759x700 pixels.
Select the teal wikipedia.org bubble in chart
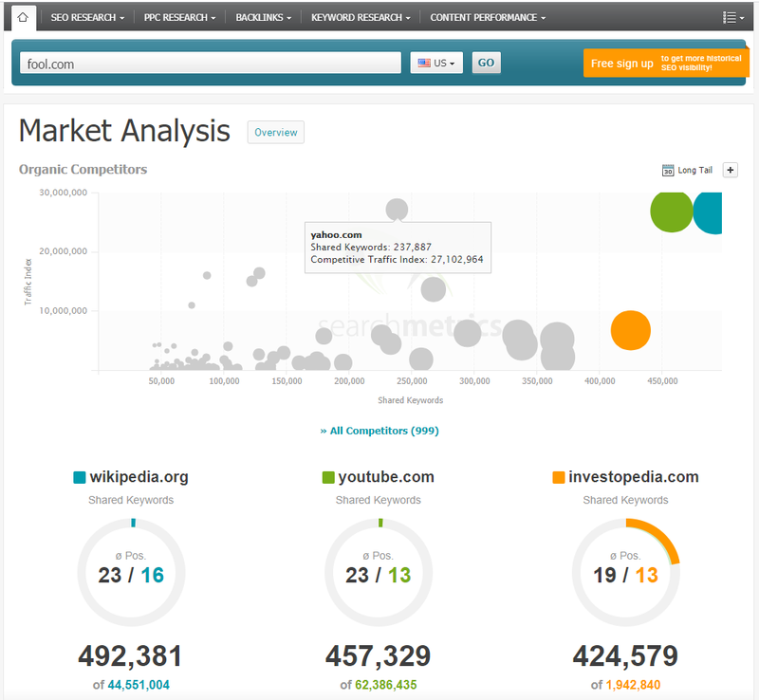(x=708, y=213)
